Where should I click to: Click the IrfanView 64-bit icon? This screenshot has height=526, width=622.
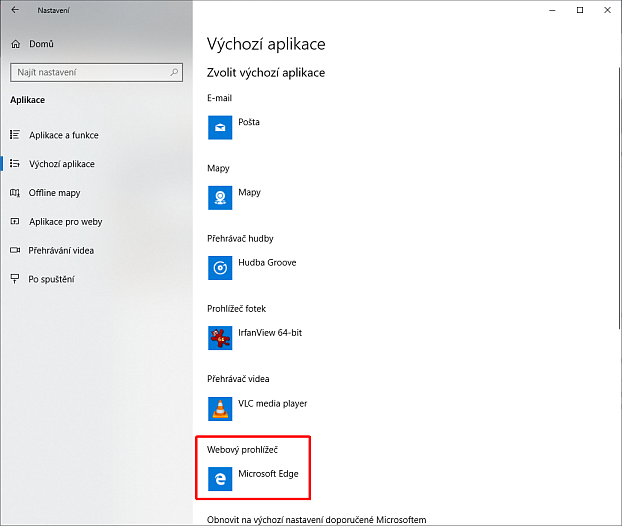tap(220, 338)
